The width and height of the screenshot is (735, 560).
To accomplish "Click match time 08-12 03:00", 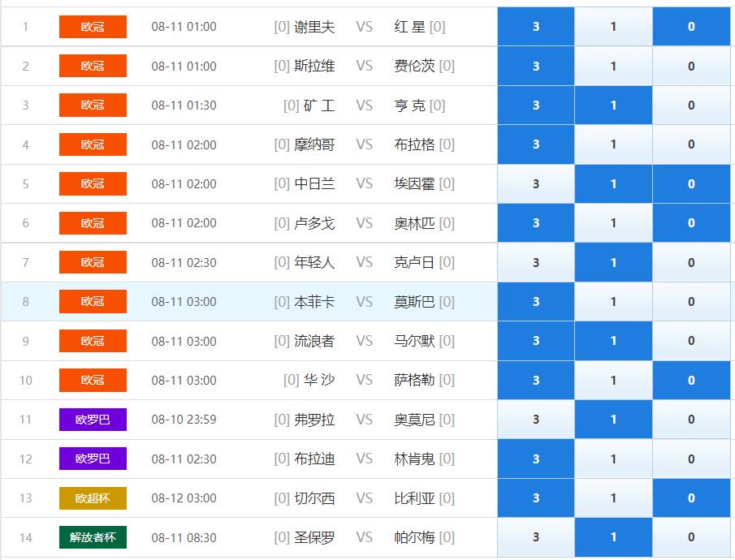I will pos(184,498).
